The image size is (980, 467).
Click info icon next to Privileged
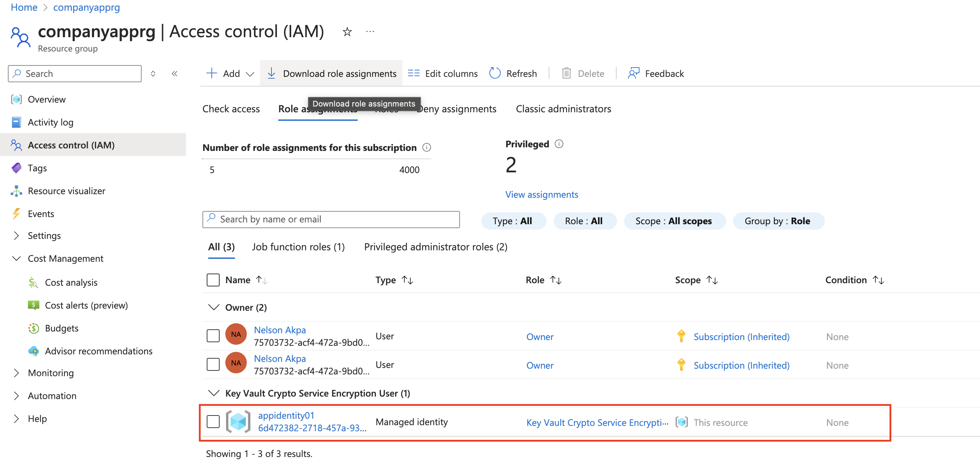[558, 144]
